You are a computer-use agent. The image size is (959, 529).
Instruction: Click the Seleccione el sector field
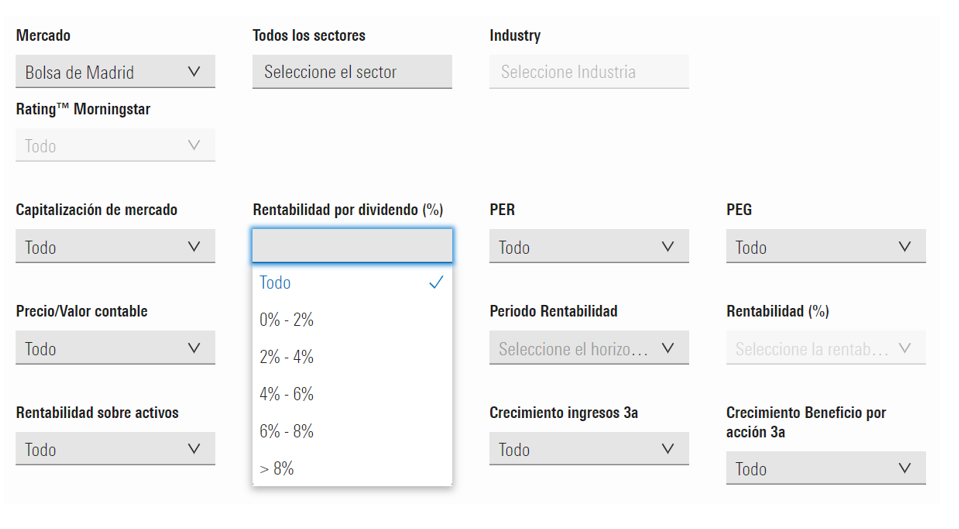click(x=352, y=72)
